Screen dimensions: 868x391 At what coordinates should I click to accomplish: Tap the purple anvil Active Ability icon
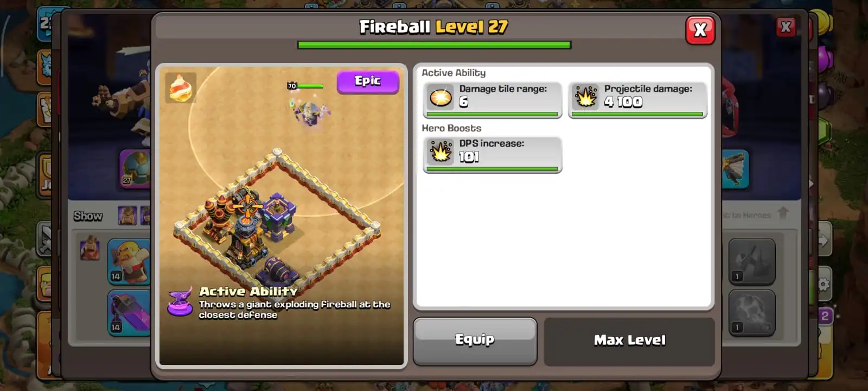pos(180,301)
